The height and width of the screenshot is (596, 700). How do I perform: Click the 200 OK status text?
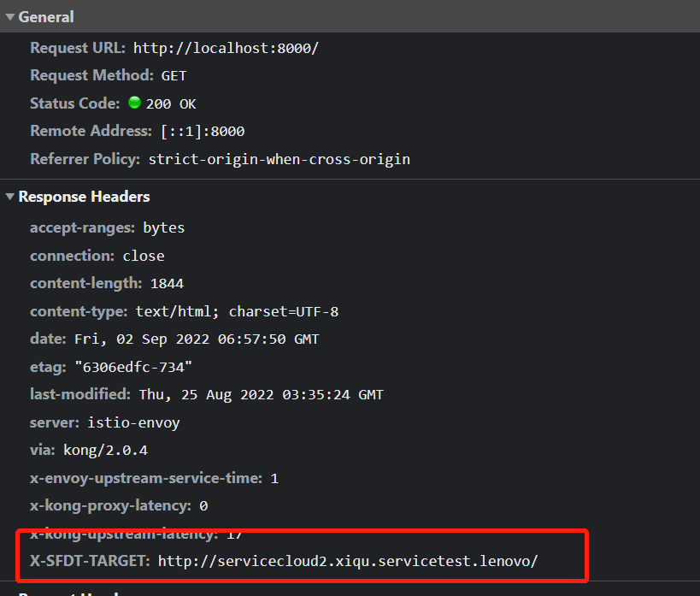[171, 103]
